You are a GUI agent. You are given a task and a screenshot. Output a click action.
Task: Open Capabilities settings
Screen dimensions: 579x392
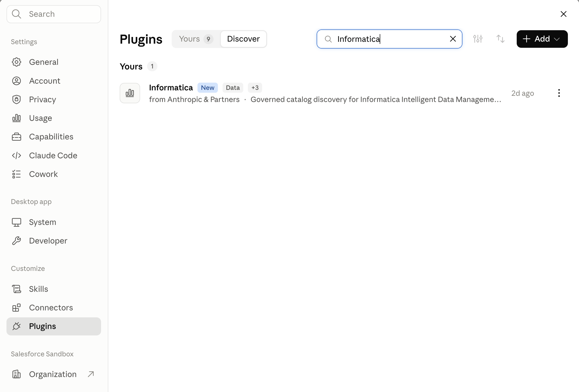[54, 137]
